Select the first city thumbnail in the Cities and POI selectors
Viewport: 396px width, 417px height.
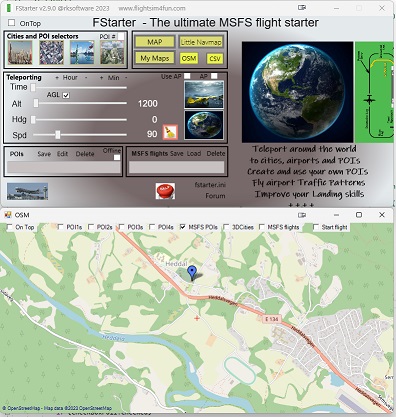click(20, 53)
